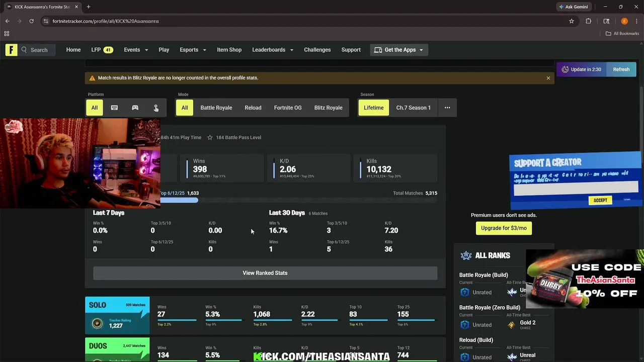Click ACCEPT on Support a Creator
Image resolution: width=644 pixels, height=362 pixels.
click(x=600, y=200)
